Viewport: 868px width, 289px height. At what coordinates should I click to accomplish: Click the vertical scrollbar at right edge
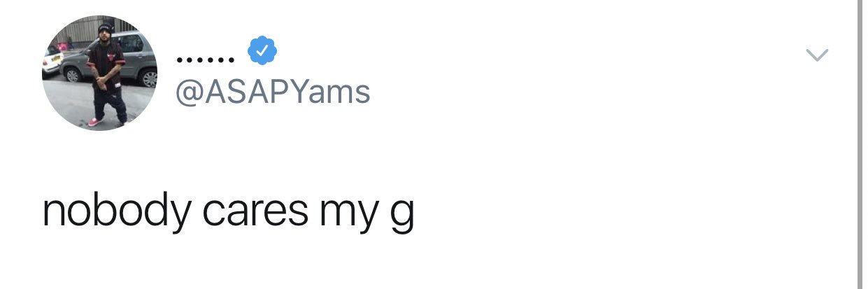(860, 144)
